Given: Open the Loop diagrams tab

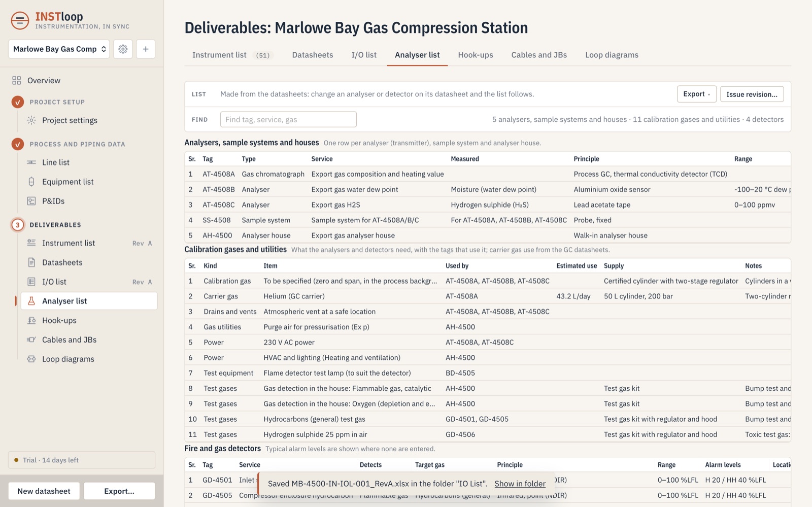Looking at the screenshot, I should 612,55.
